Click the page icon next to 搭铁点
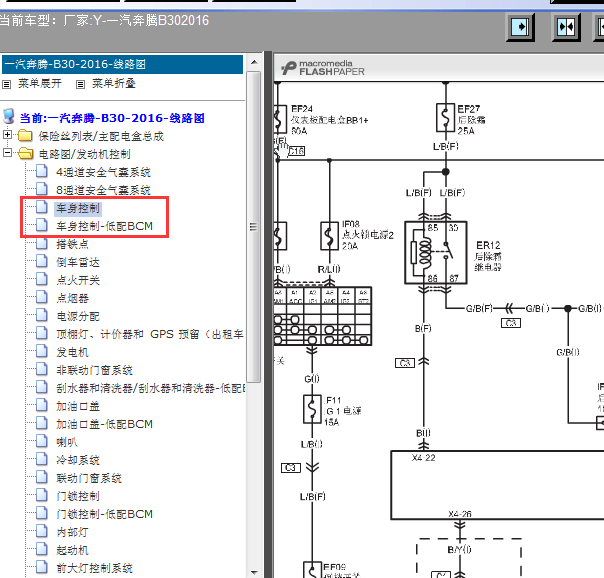 pyautogui.click(x=42, y=243)
